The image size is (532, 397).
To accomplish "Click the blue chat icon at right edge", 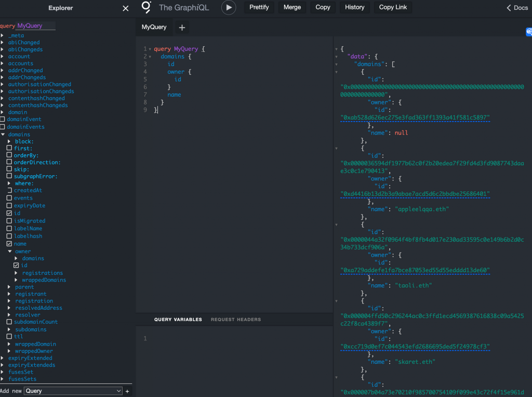I will click(x=529, y=32).
